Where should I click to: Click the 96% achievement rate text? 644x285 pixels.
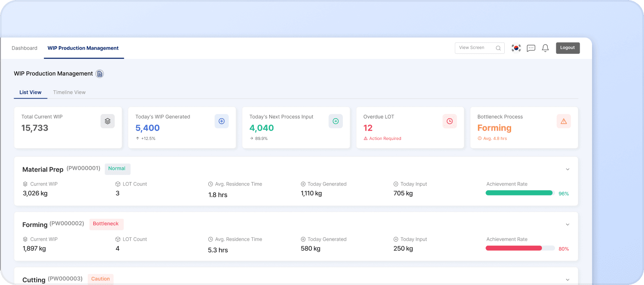(564, 194)
